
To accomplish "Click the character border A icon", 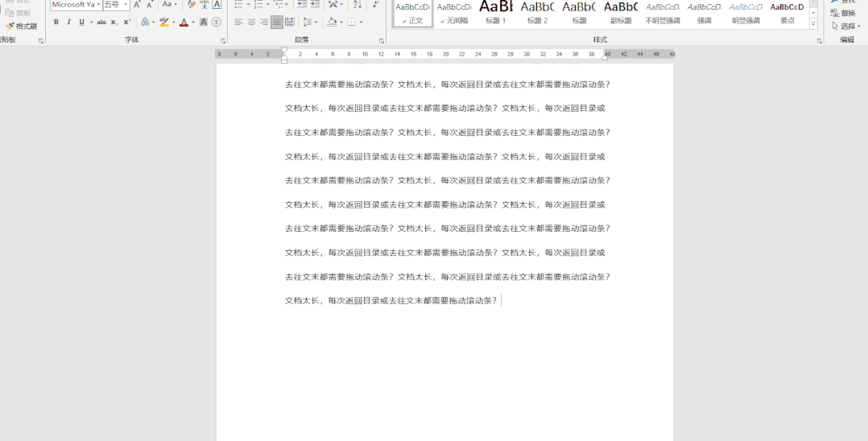I will 217,5.
